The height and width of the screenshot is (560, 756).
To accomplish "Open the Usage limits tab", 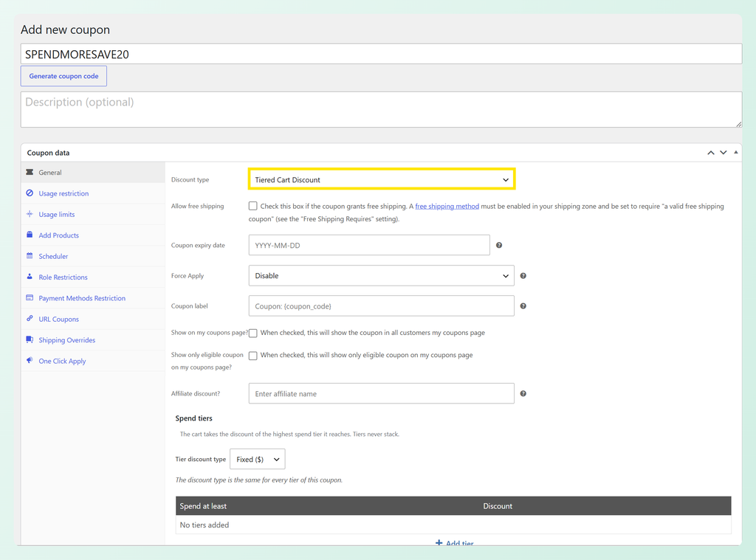I will (93, 215).
